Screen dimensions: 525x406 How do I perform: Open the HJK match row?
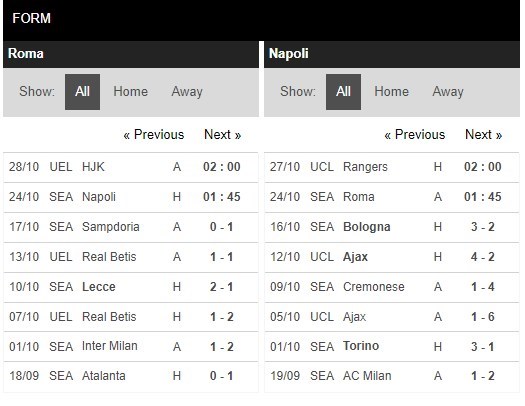pos(131,167)
